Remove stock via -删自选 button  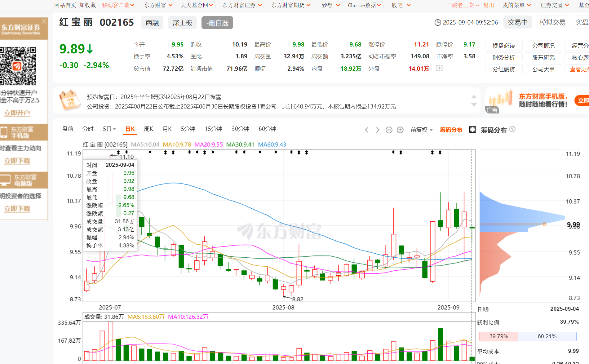217,23
